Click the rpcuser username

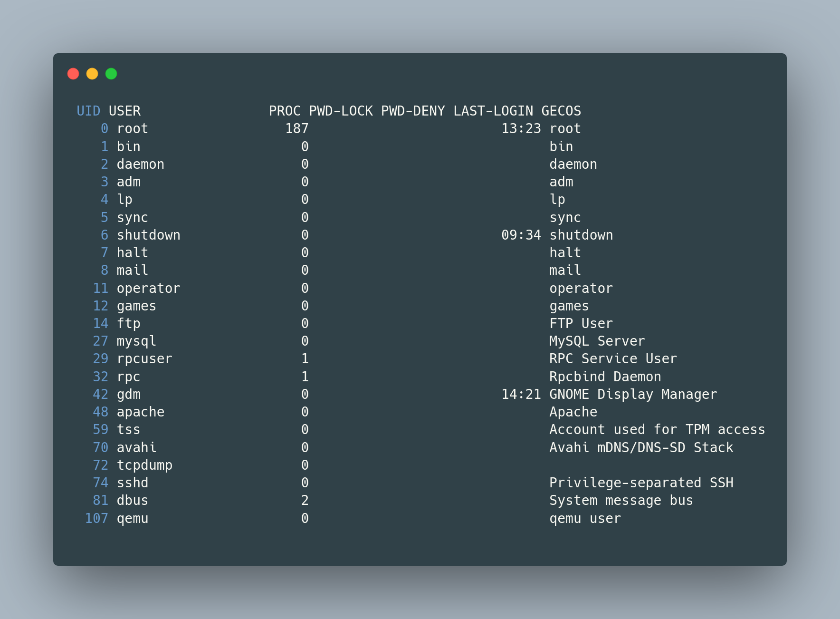[x=144, y=359]
